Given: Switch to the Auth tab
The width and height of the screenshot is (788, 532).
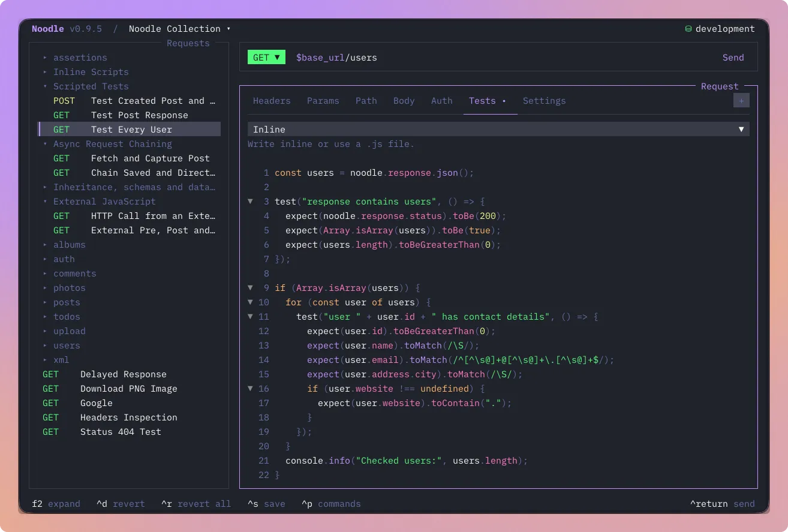Looking at the screenshot, I should 442,101.
